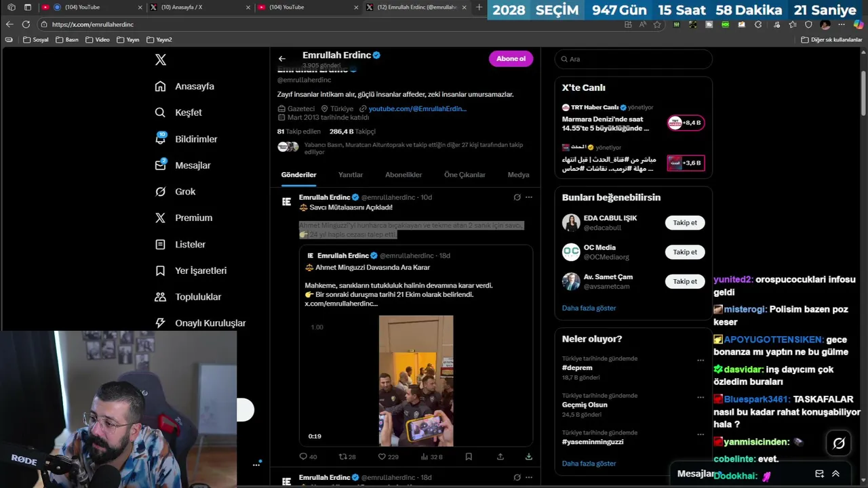Open Yer İşaretleri bookmarks
The width and height of the screenshot is (868, 488).
(x=191, y=270)
